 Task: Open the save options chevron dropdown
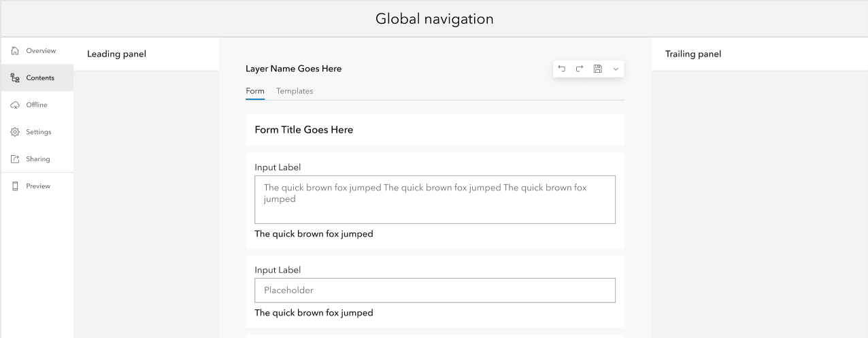(616, 69)
